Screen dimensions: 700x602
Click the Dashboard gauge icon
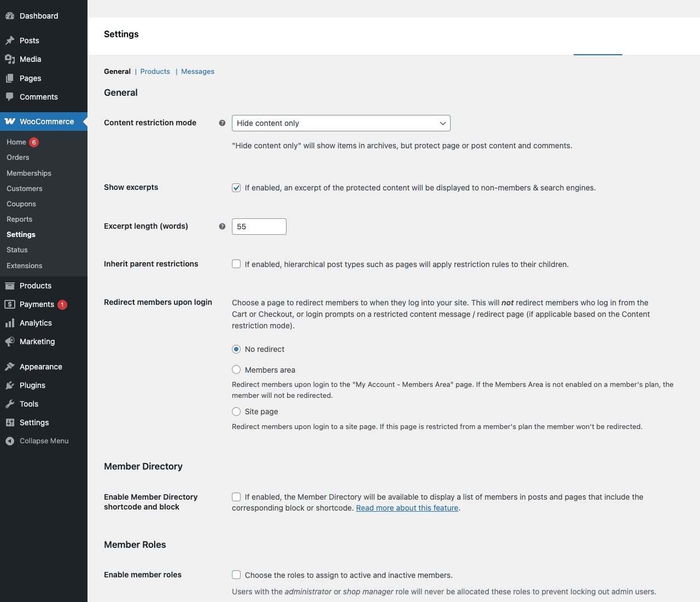(x=10, y=16)
